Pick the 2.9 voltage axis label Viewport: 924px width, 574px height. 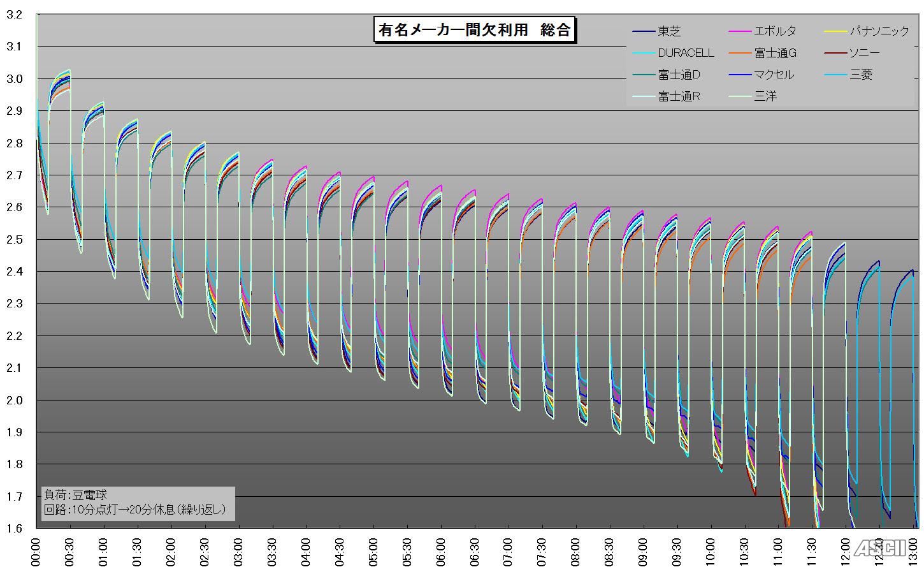13,111
